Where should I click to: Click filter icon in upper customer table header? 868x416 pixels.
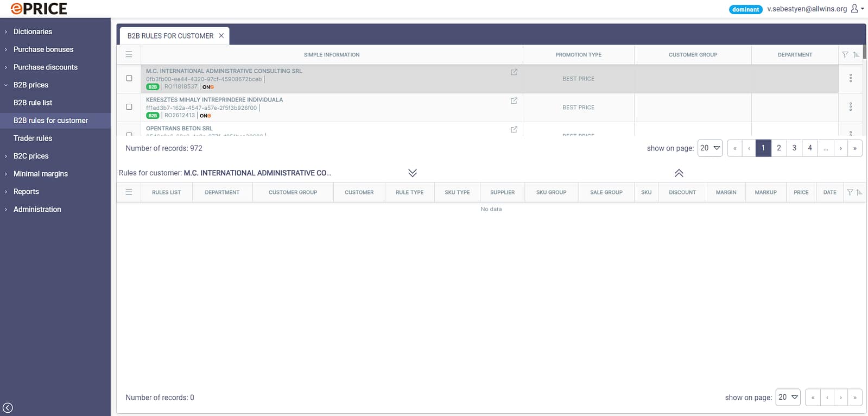[845, 55]
